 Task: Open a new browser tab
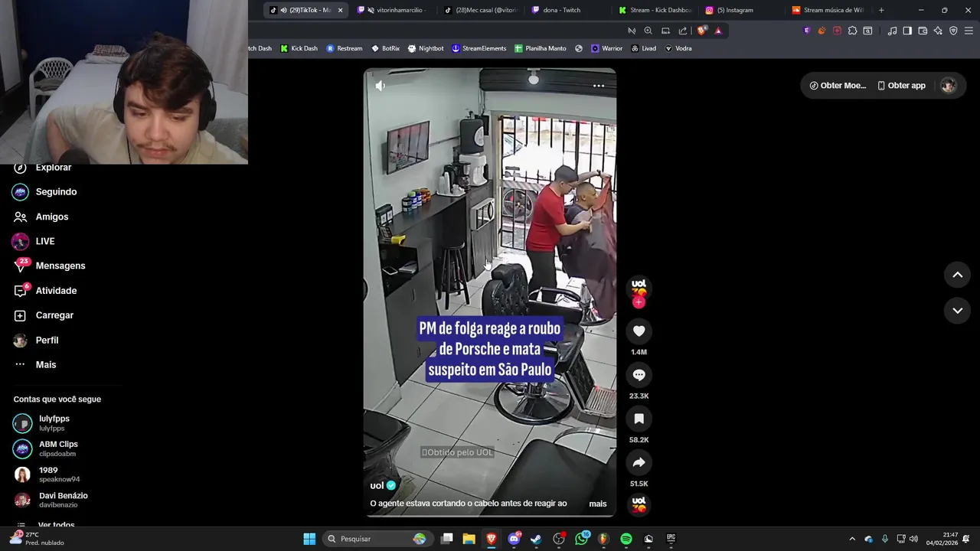[881, 10]
